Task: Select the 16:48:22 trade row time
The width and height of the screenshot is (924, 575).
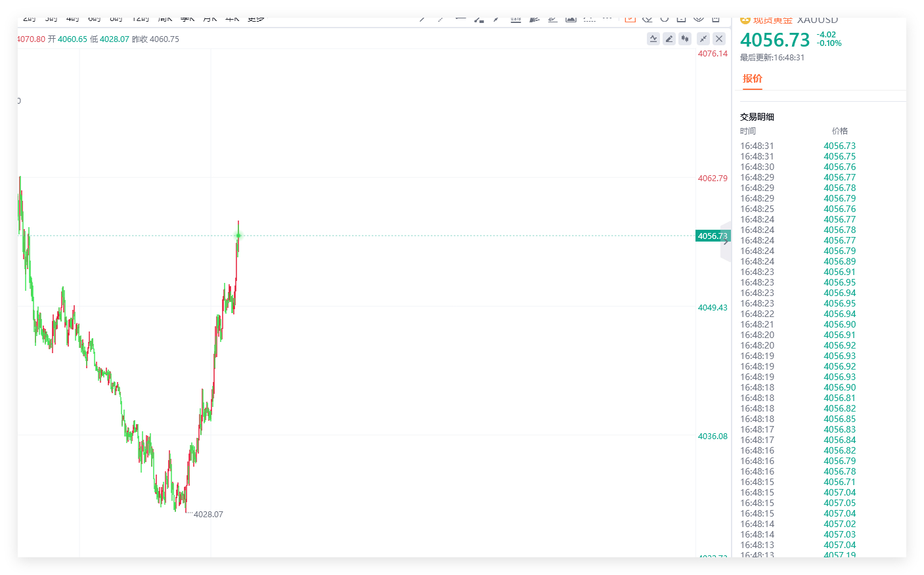Action: point(757,314)
